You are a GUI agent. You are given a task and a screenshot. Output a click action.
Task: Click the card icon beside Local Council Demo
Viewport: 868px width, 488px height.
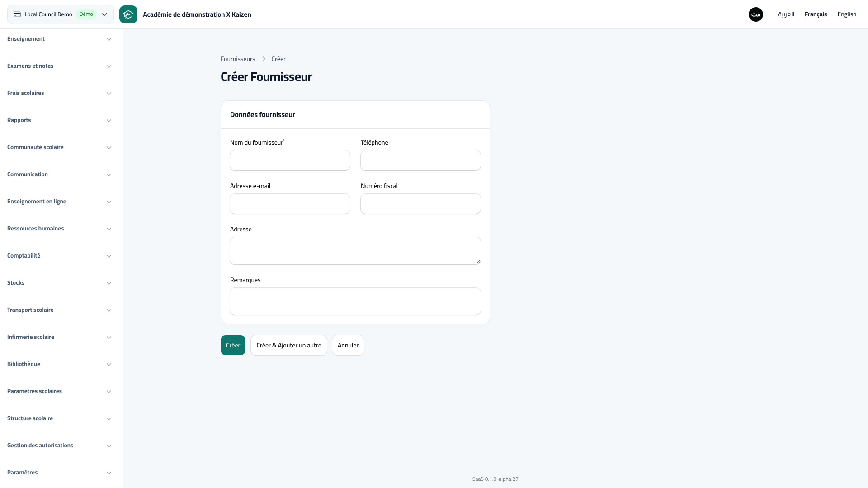[17, 14]
